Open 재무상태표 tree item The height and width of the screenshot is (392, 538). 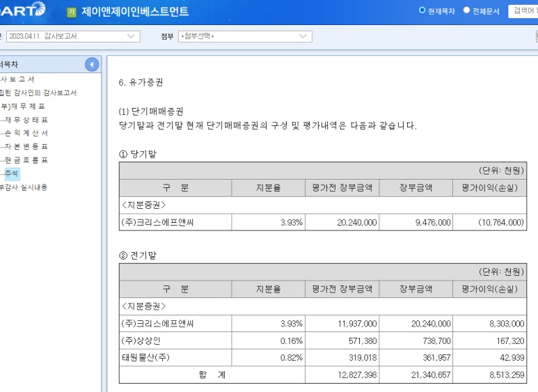(x=26, y=120)
